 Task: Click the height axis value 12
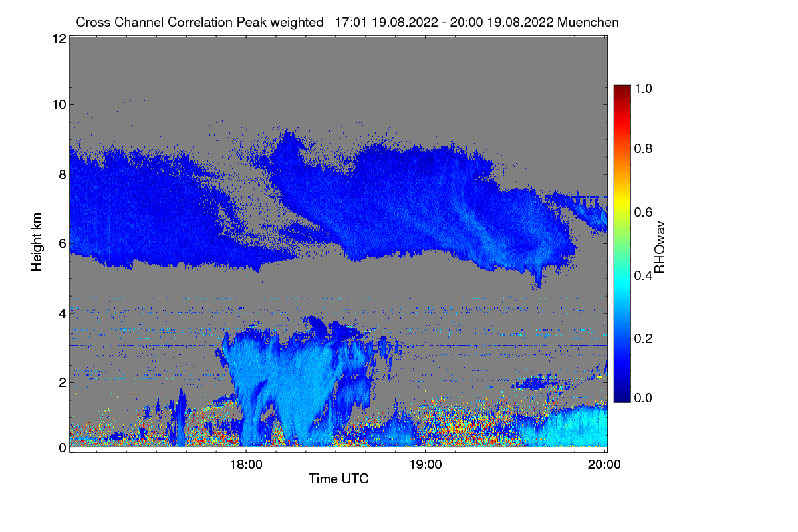(59, 39)
